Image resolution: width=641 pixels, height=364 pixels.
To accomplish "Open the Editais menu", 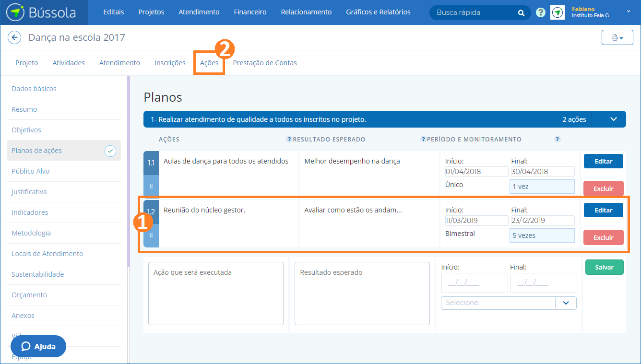I will click(114, 12).
